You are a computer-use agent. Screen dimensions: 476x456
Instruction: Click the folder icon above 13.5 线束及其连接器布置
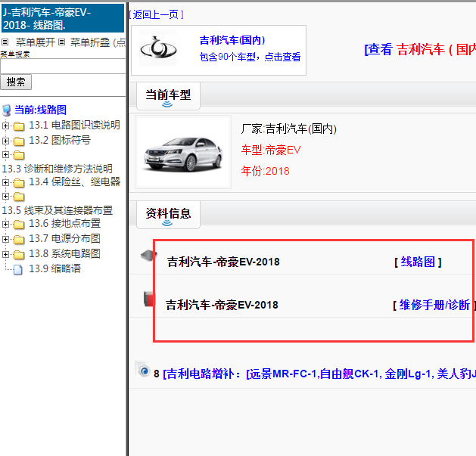pyautogui.click(x=19, y=197)
